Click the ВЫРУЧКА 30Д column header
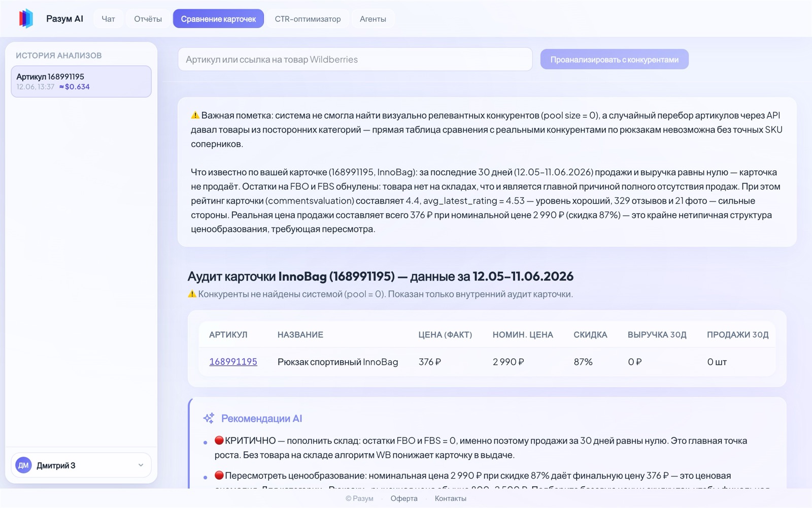 [x=657, y=335]
